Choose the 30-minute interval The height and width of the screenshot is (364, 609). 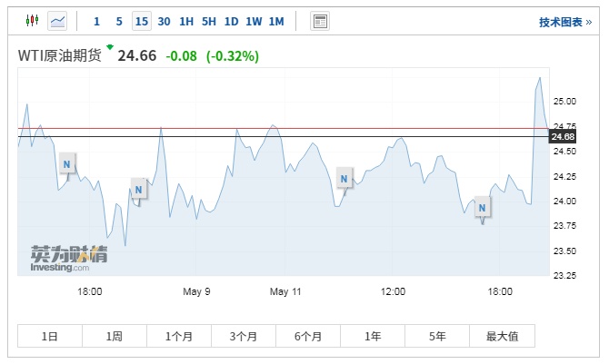[164, 21]
